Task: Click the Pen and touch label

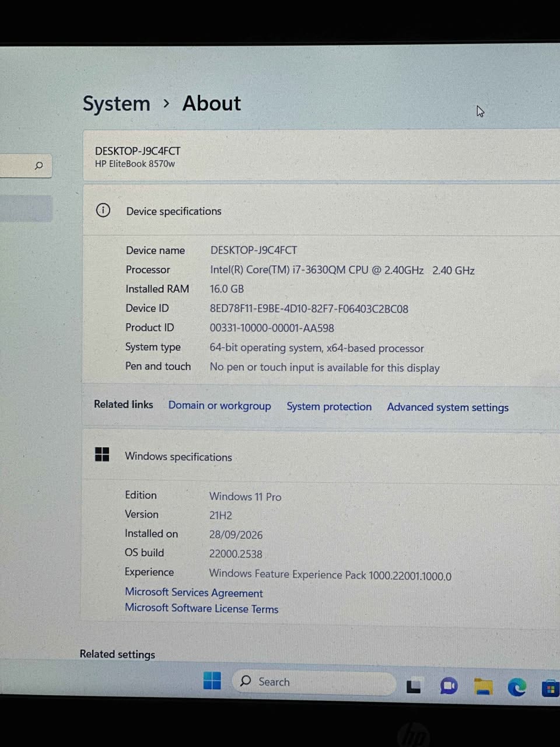Action: 158,366
